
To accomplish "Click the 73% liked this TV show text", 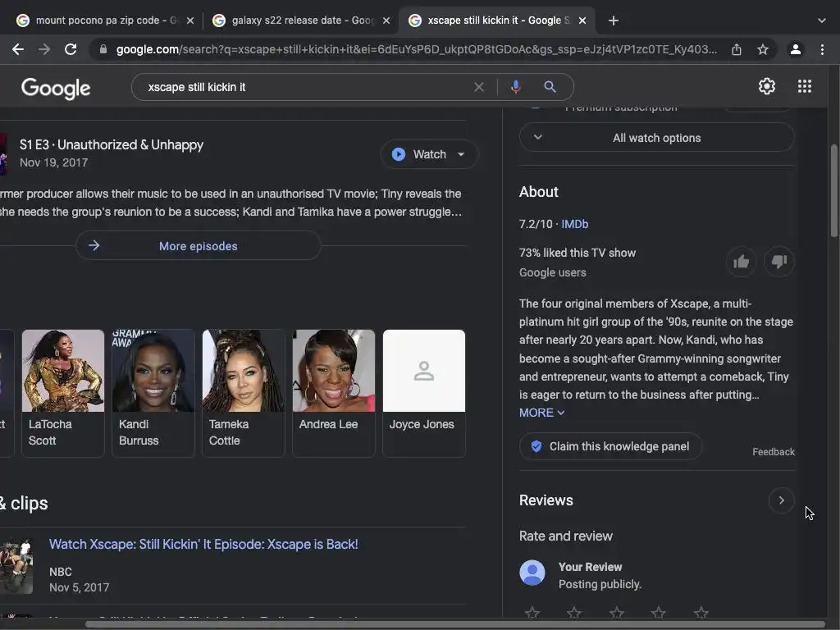I will [x=577, y=253].
